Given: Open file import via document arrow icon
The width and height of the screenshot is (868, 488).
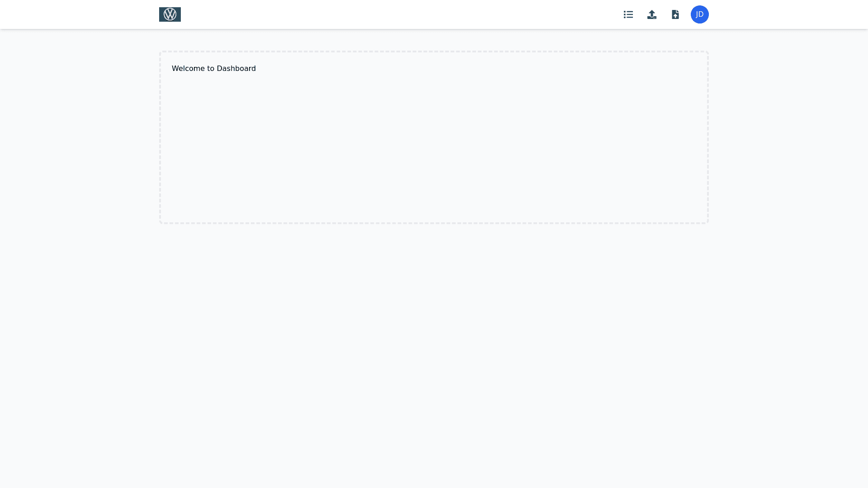Looking at the screenshot, I should 675,14.
